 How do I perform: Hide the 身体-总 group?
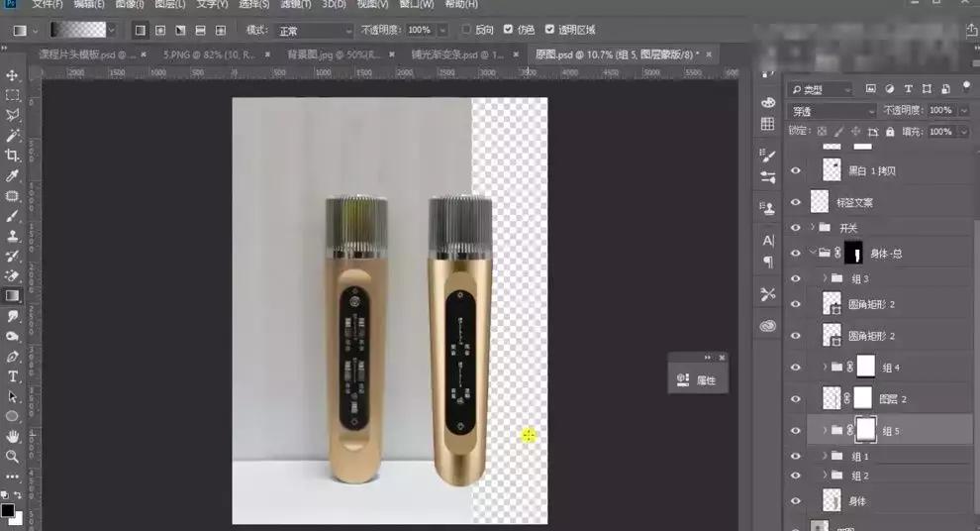[796, 253]
